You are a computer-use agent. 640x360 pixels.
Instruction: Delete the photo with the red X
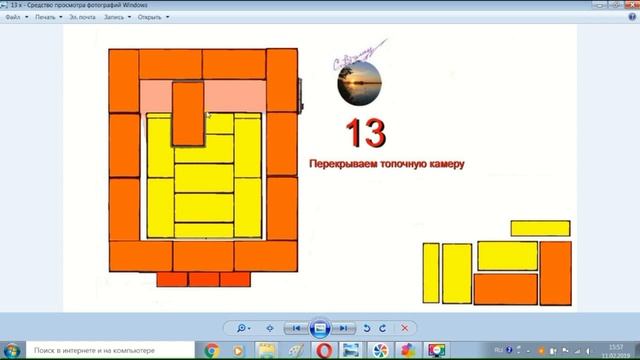pos(404,328)
